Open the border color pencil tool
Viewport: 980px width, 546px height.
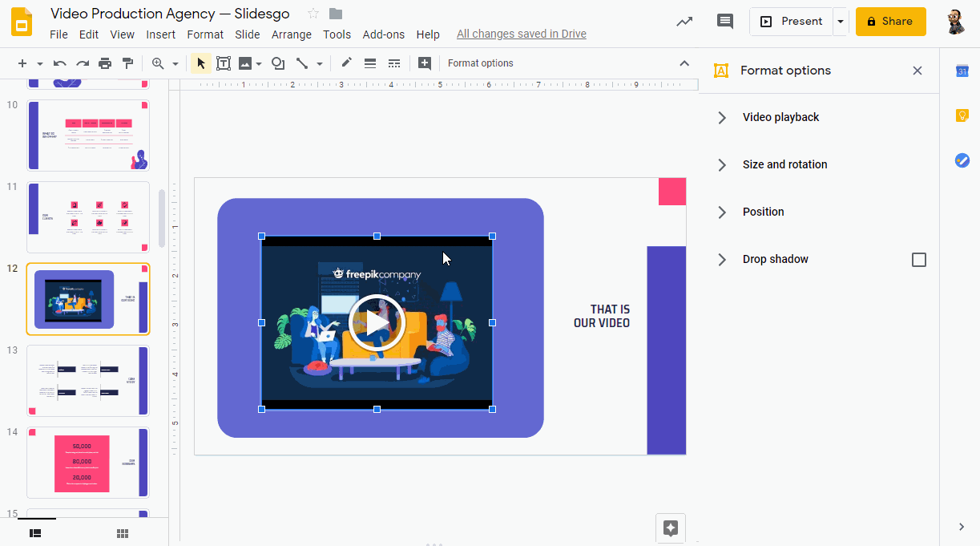(x=346, y=63)
